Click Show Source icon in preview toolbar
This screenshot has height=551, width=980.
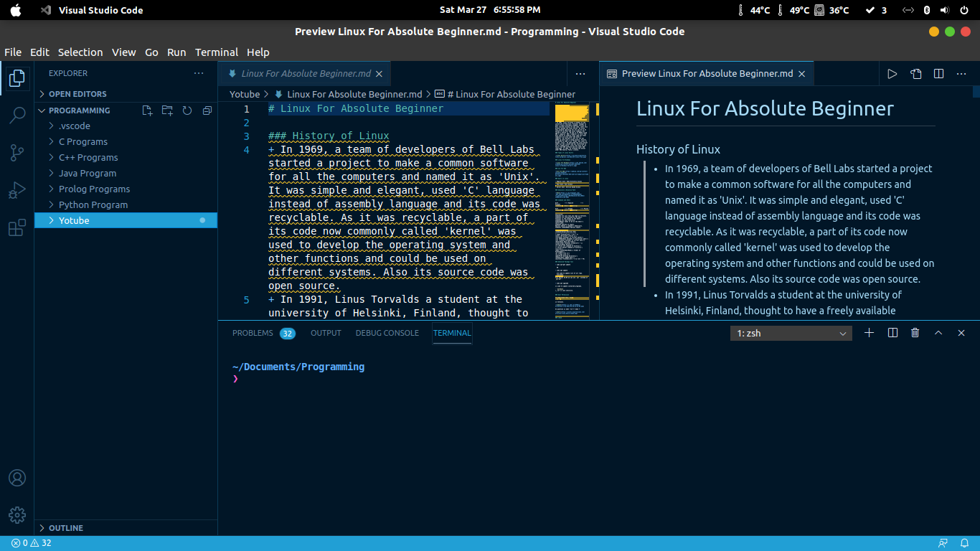(916, 73)
